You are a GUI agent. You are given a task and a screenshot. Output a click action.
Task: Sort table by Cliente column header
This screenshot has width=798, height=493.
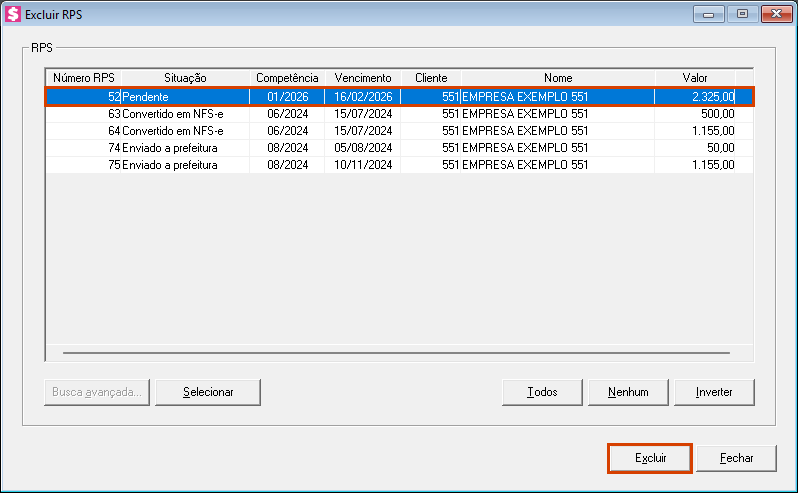click(x=431, y=78)
